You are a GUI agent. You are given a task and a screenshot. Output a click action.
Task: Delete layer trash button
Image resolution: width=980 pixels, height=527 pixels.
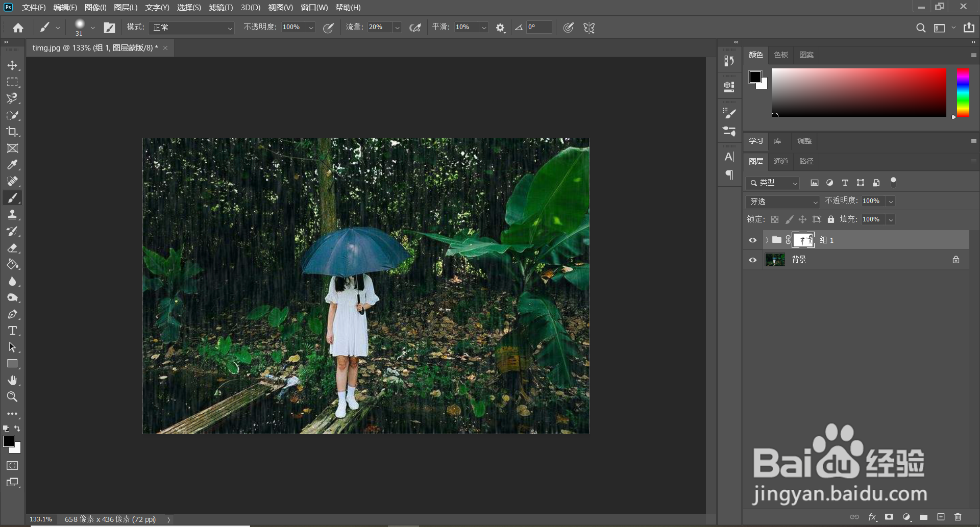coord(958,517)
